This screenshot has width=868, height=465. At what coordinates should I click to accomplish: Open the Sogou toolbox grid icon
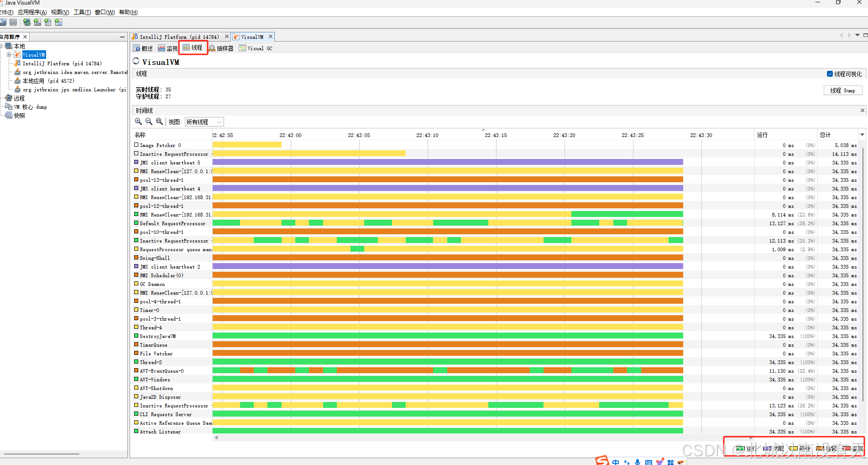coord(670,462)
